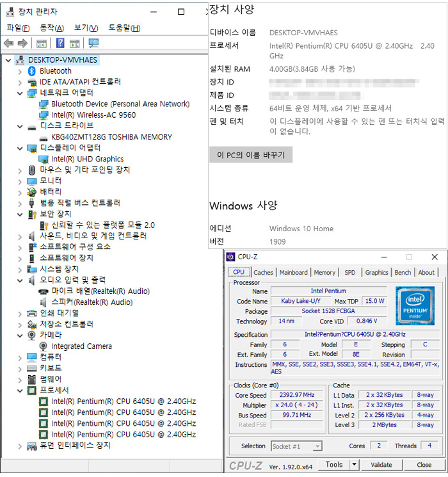448x477 pixels.
Task: Collapse the 디스크 드라이브 node
Action: pos(20,127)
